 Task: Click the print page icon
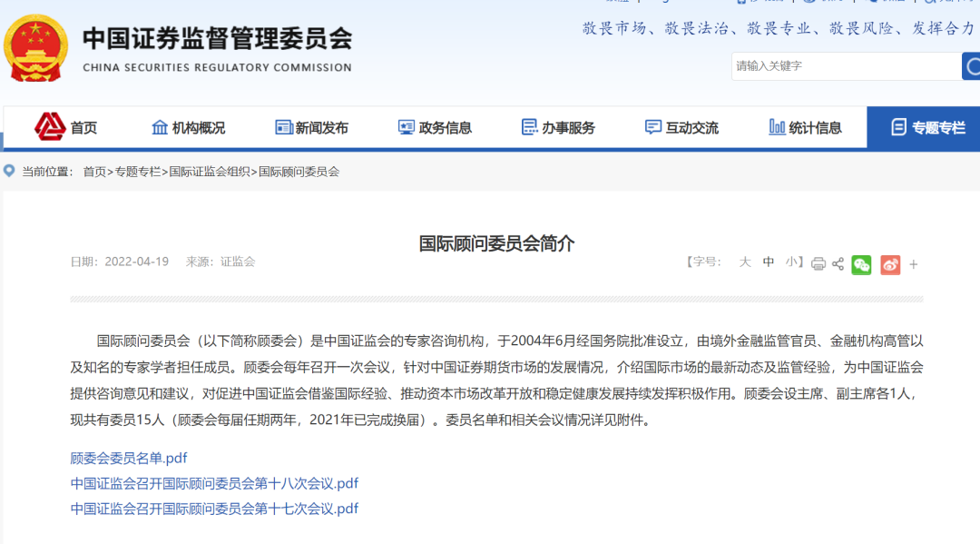point(818,264)
